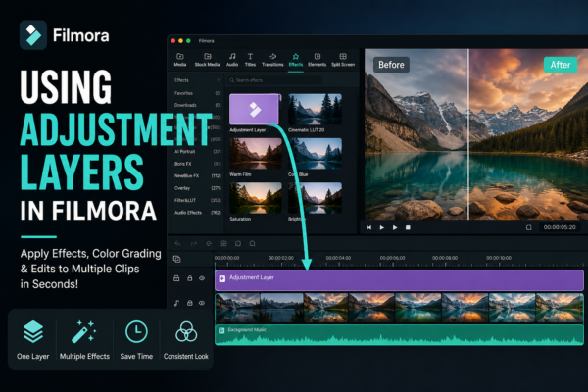Jump to 00:00:10:00 on the ruler
Image resolution: width=588 pixels, height=392 pixels.
[x=499, y=258]
